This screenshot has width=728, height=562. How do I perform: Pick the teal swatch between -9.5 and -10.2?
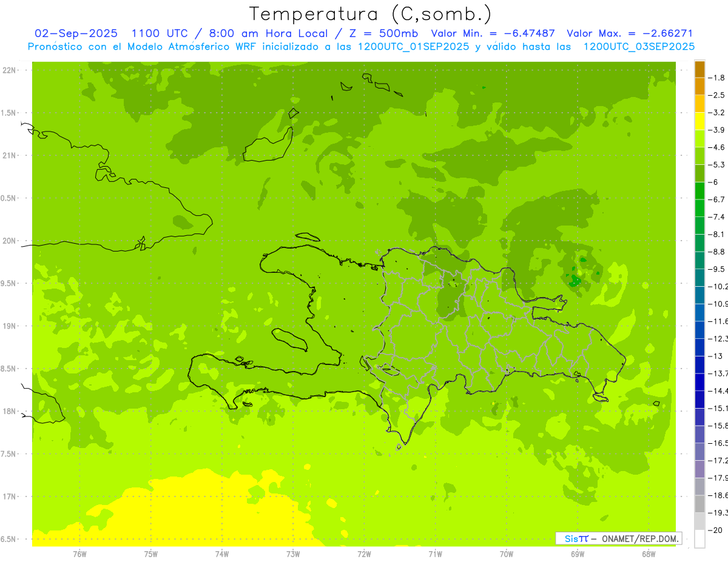[699, 278]
